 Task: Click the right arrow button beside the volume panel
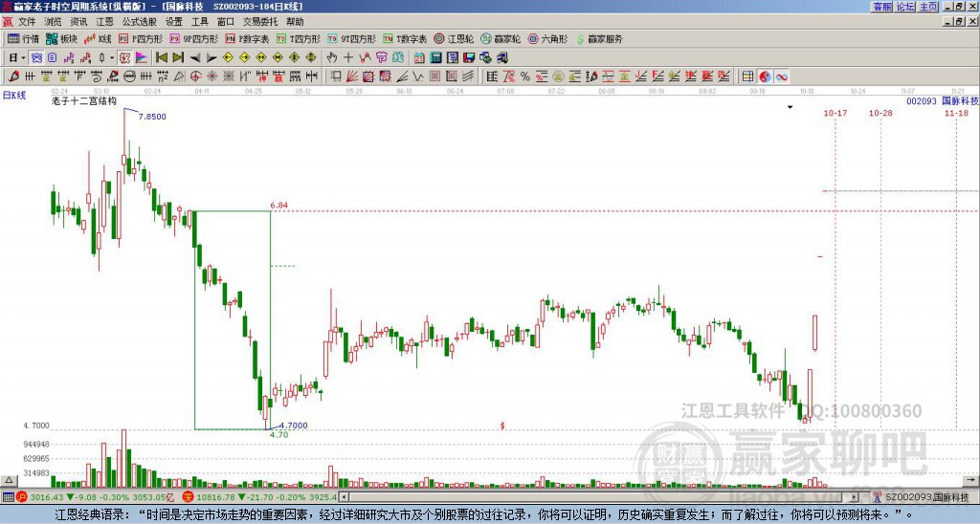(x=970, y=480)
